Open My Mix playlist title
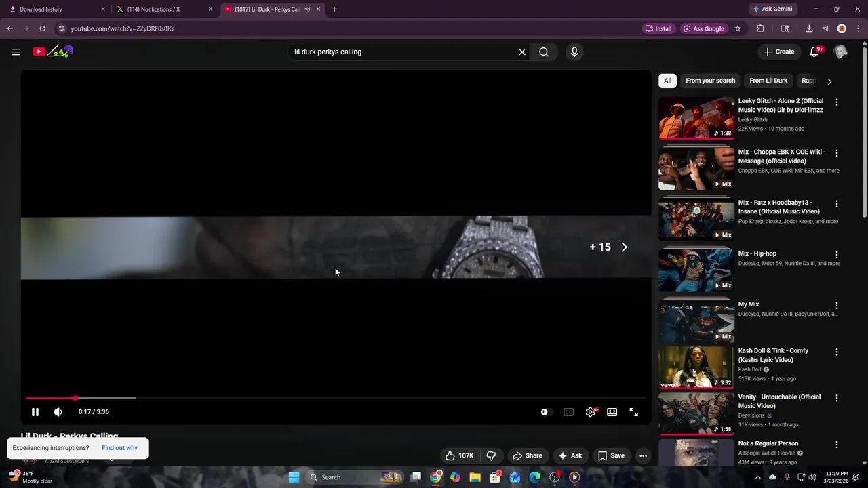 [749, 304]
